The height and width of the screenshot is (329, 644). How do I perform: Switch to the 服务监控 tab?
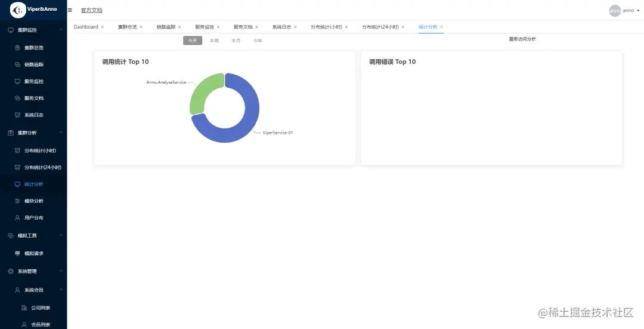pos(205,27)
